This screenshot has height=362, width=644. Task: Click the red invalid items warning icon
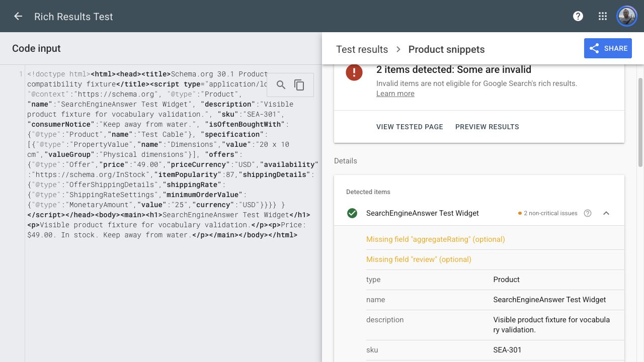point(354,72)
